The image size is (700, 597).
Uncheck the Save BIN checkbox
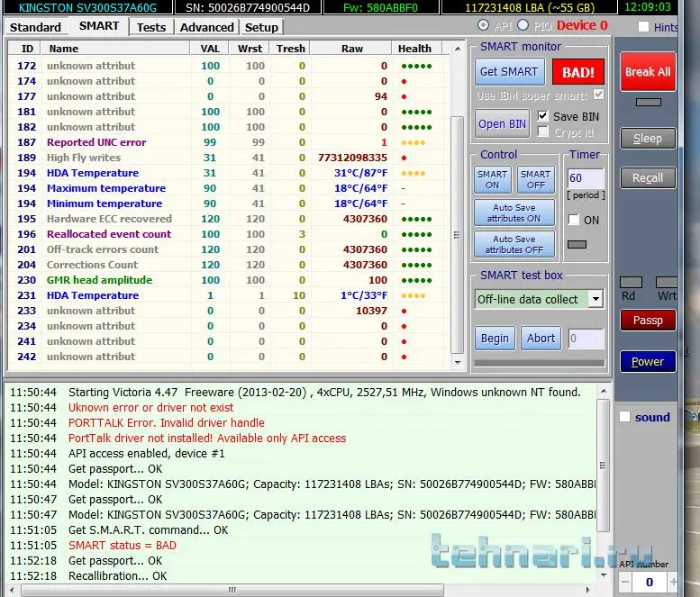coord(542,116)
